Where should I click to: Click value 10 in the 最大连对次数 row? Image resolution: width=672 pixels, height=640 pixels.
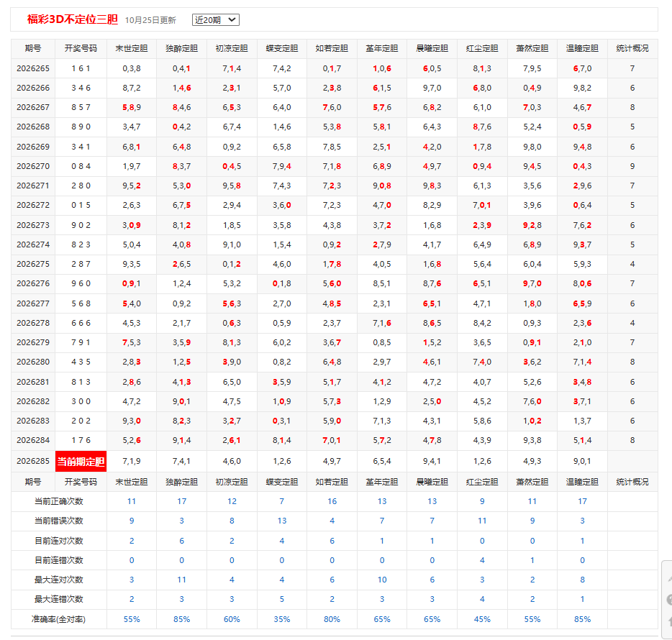tap(382, 580)
